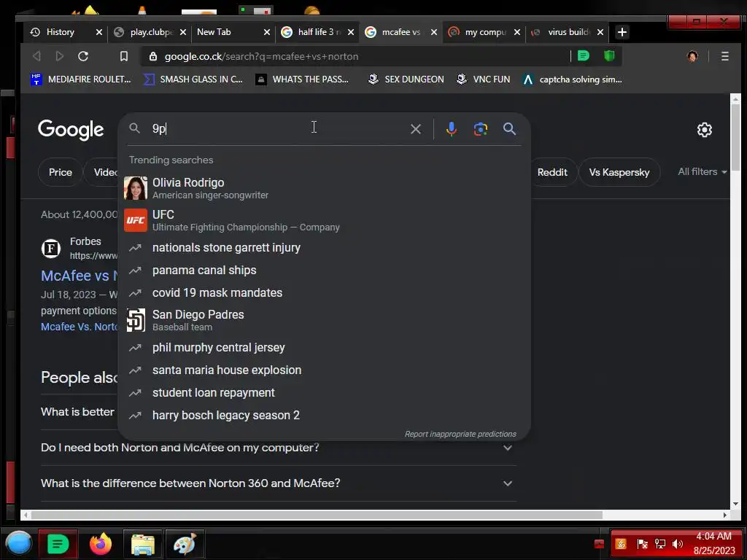Click the vertical page scrollbar thumb

(735, 137)
